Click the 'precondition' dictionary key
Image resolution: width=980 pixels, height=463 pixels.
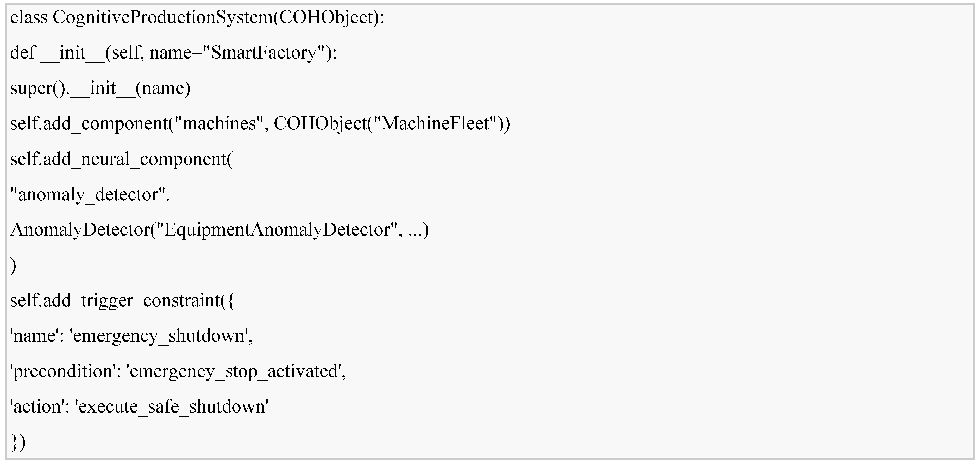click(62, 371)
